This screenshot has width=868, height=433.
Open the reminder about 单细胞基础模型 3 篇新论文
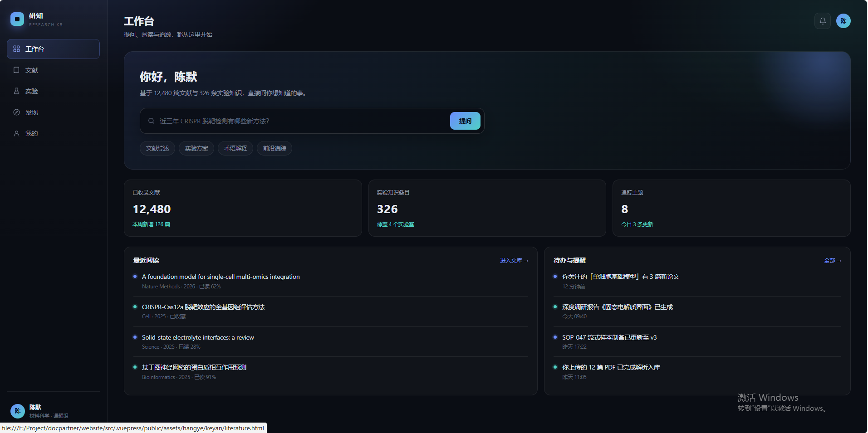click(621, 277)
